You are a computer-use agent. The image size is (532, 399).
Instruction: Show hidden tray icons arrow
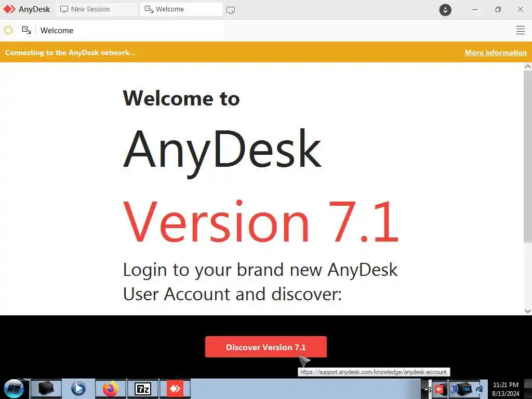coord(427,389)
